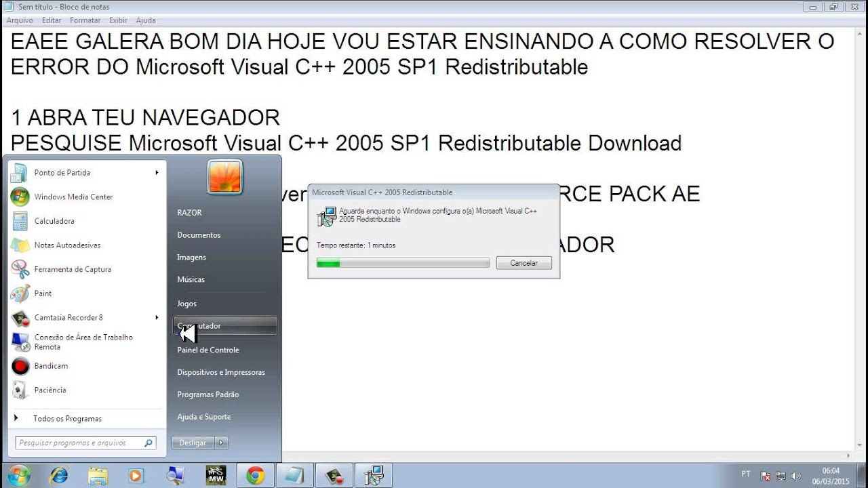
Task: Click installer green progress bar
Action: pos(403,263)
